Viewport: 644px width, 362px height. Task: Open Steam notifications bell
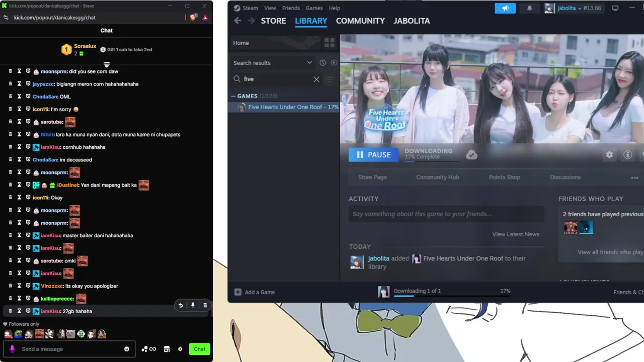530,8
